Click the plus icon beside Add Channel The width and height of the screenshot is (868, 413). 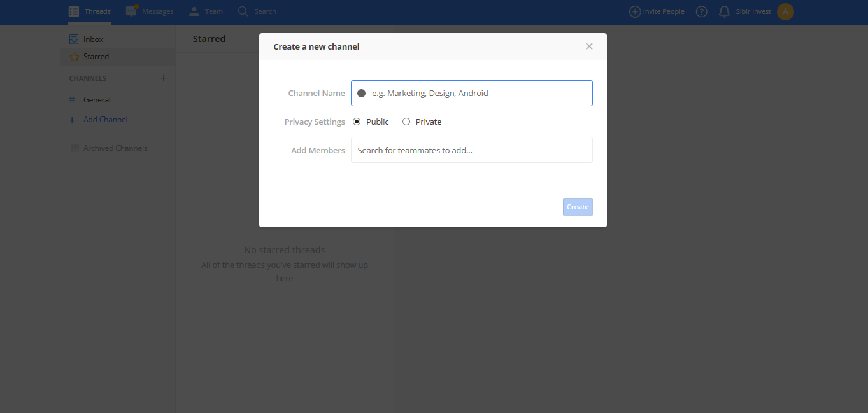(72, 120)
